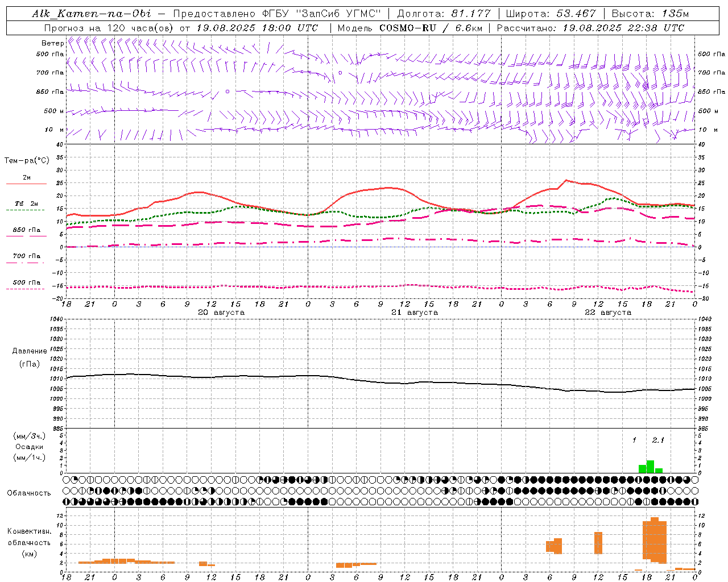This screenshot has height=582, width=728.
Task: Click the Td 2м dew point legend entry
Action: pyautogui.click(x=27, y=203)
